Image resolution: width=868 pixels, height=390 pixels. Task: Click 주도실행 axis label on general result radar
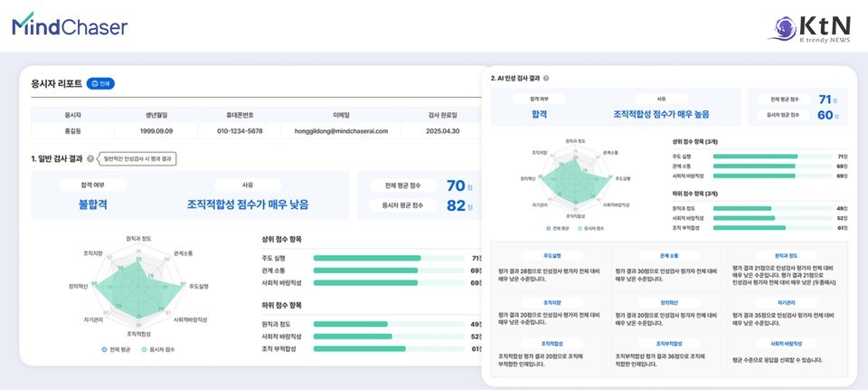tap(199, 287)
